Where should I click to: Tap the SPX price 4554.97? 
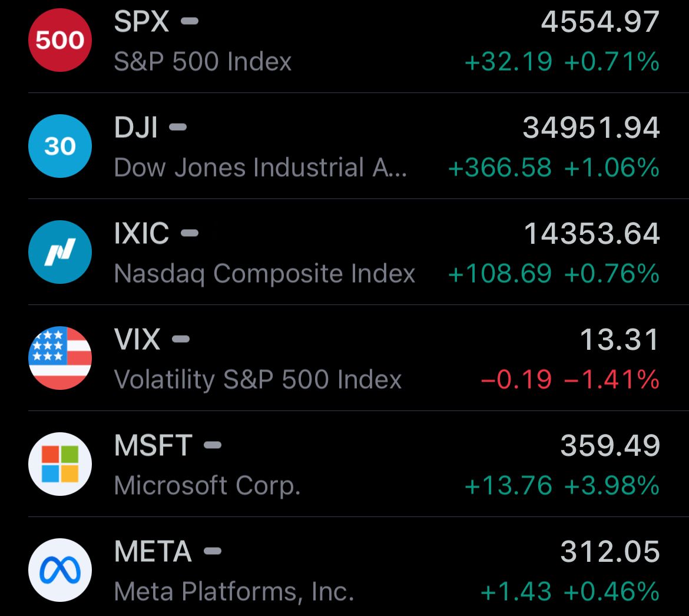click(600, 22)
